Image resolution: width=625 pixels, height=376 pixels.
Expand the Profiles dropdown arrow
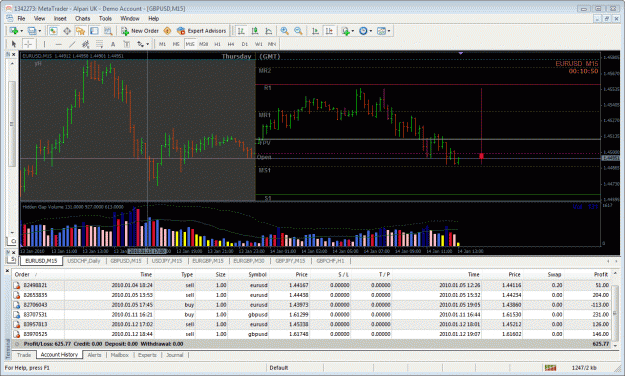39,31
